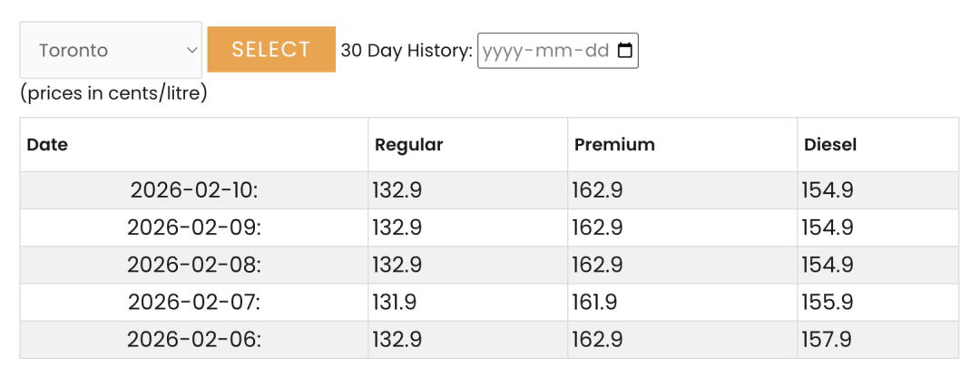Click the Diesel column header
980x377 pixels.
[x=830, y=144]
